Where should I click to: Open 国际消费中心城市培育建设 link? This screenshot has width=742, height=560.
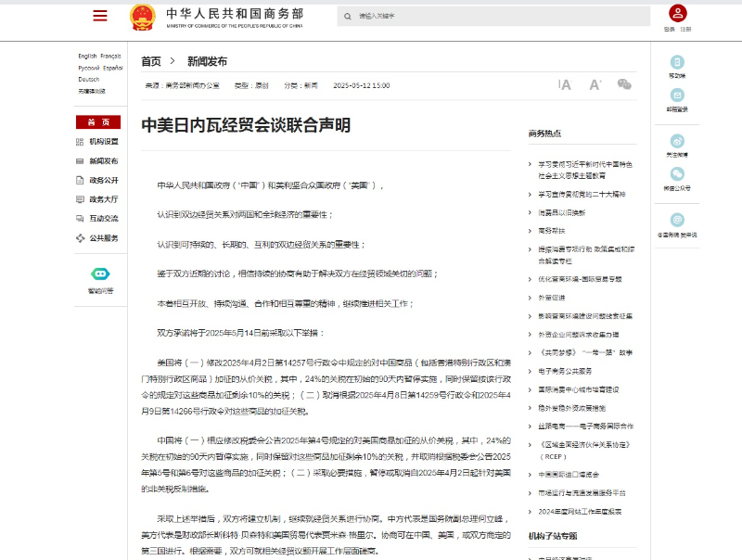click(579, 389)
